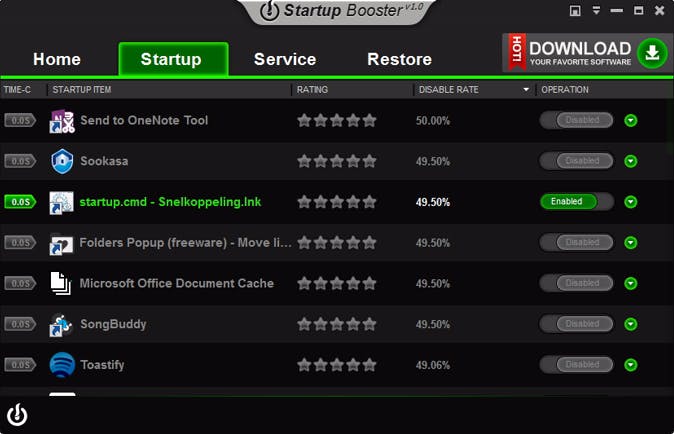674x434 pixels.
Task: Select the startup.cmd - Snelkoppeling.lnk entry name
Action: coord(170,202)
